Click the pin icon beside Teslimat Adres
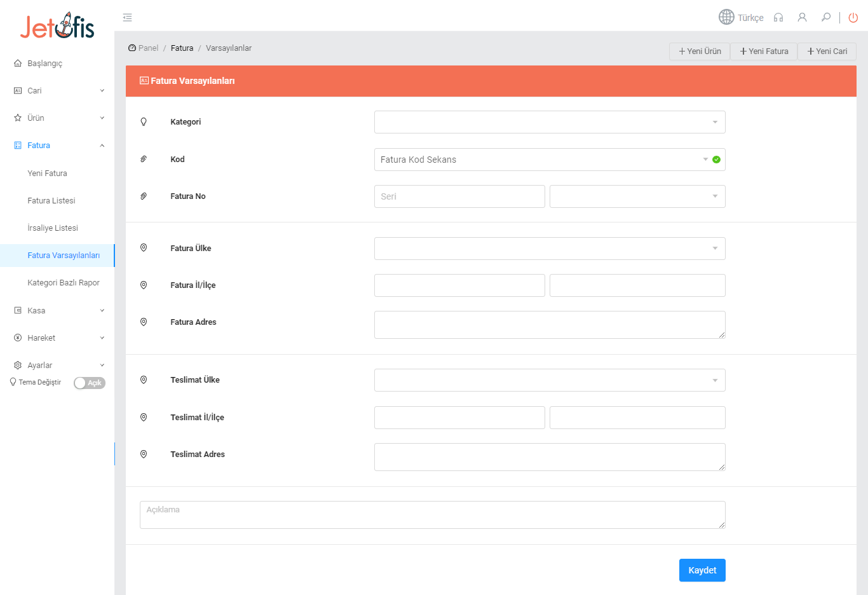Screen dimensions: 868x595 [144, 455]
